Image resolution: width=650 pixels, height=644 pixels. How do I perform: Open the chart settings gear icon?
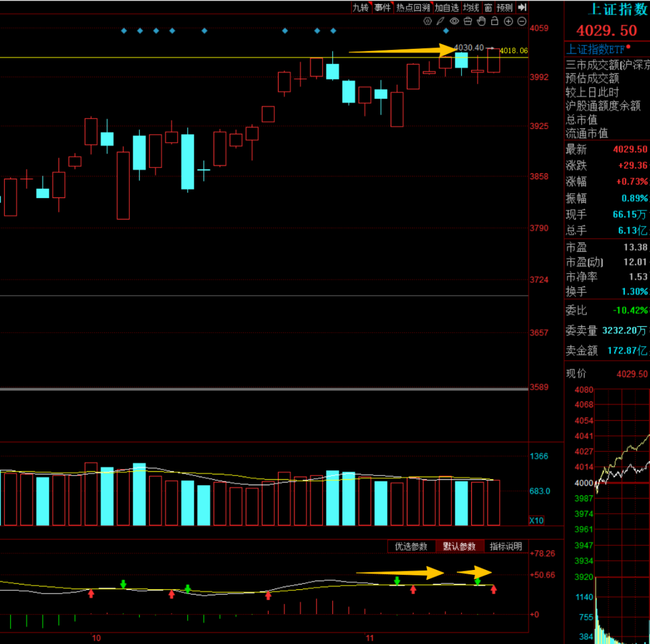[x=428, y=21]
